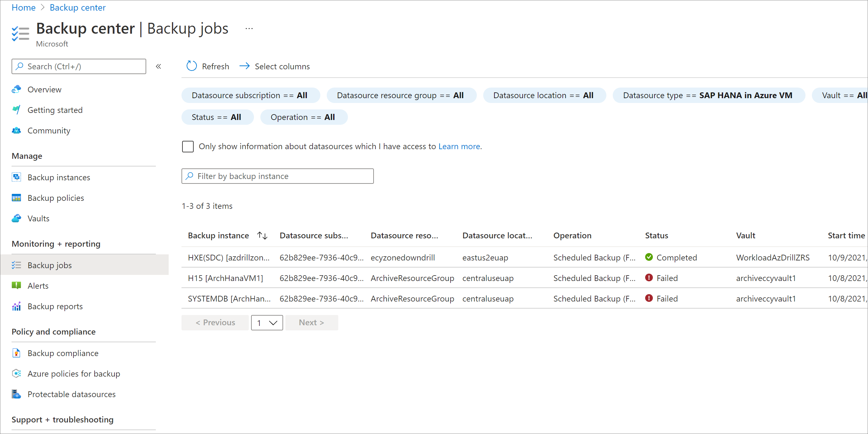868x434 pixels.
Task: Click the Backup reports icon in sidebar
Action: point(17,307)
